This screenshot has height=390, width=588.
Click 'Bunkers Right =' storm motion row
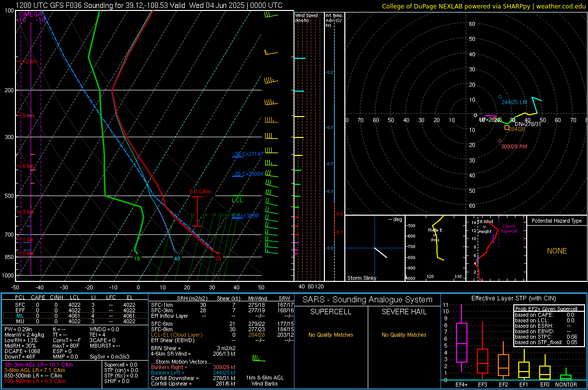(193, 367)
